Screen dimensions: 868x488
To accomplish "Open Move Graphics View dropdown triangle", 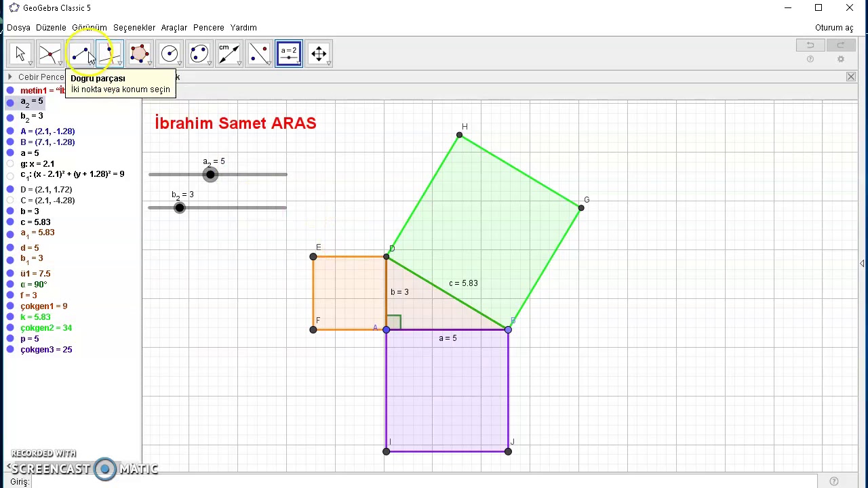I will click(x=328, y=64).
